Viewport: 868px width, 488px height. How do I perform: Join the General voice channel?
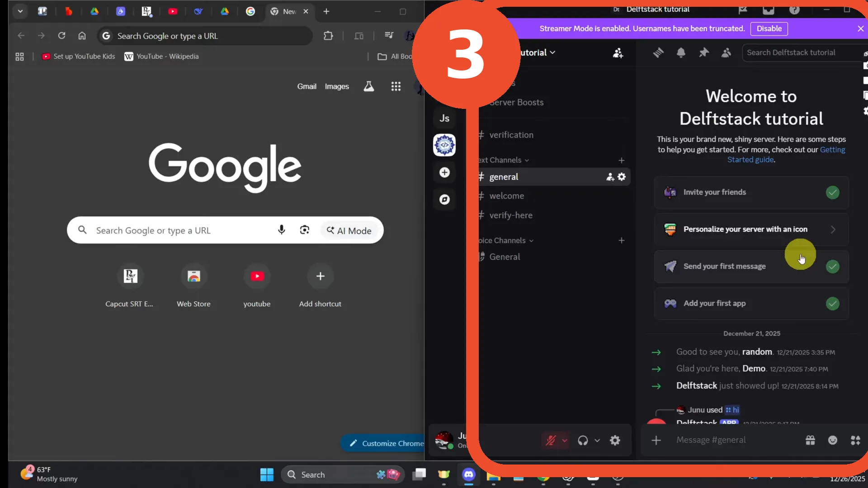(x=554, y=257)
